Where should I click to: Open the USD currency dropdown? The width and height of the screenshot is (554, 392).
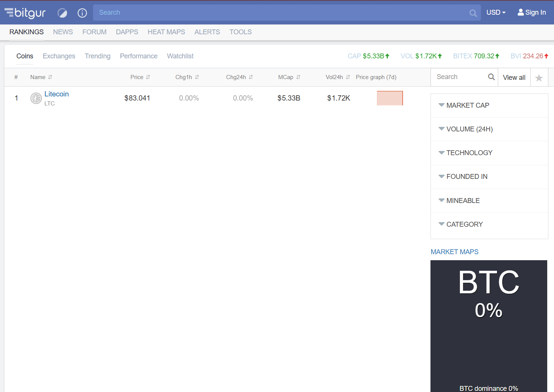click(496, 12)
